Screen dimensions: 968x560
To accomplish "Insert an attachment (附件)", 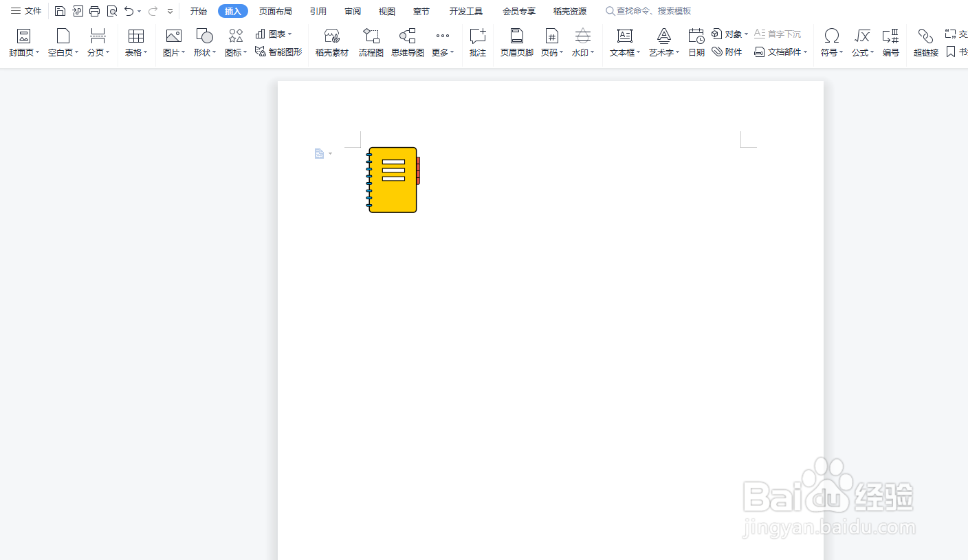I will pos(727,52).
